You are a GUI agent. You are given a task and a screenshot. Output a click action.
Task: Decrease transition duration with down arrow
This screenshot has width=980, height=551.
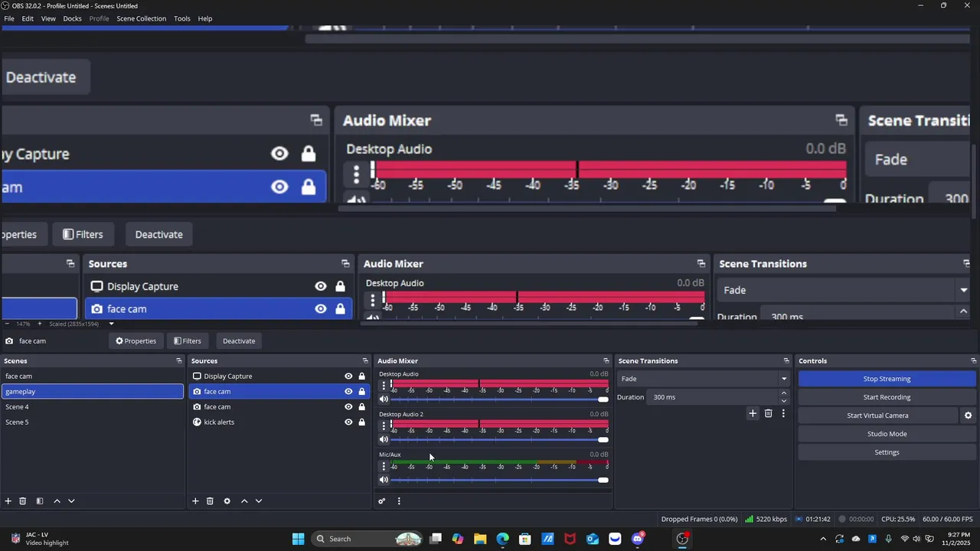(x=783, y=401)
